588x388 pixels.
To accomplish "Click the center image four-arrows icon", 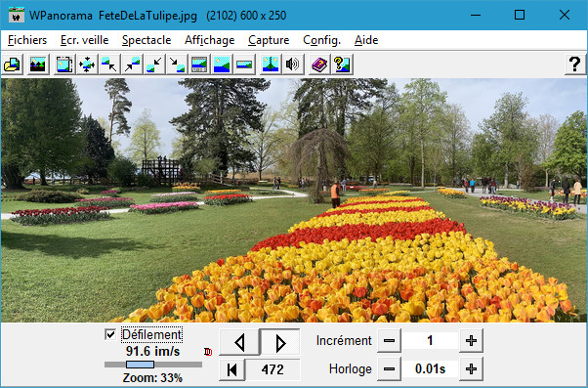I will tap(87, 65).
